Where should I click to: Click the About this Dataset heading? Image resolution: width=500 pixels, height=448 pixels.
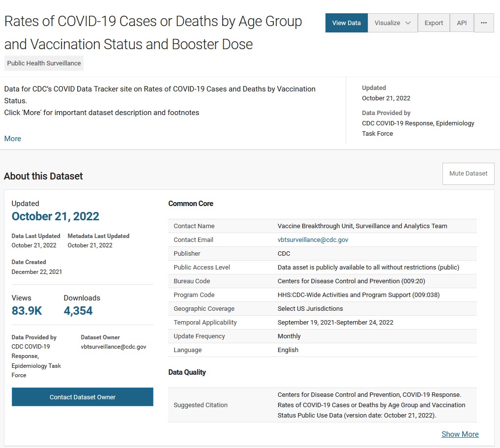click(x=43, y=176)
